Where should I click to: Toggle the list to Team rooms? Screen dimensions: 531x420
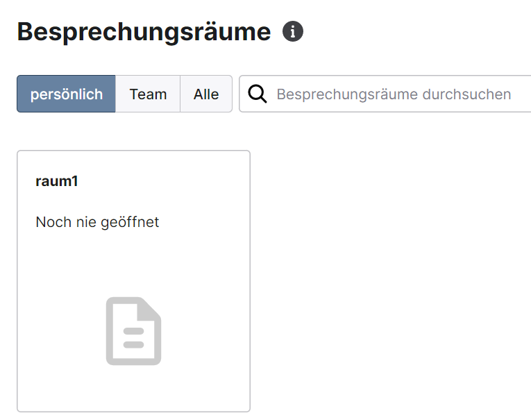148,94
